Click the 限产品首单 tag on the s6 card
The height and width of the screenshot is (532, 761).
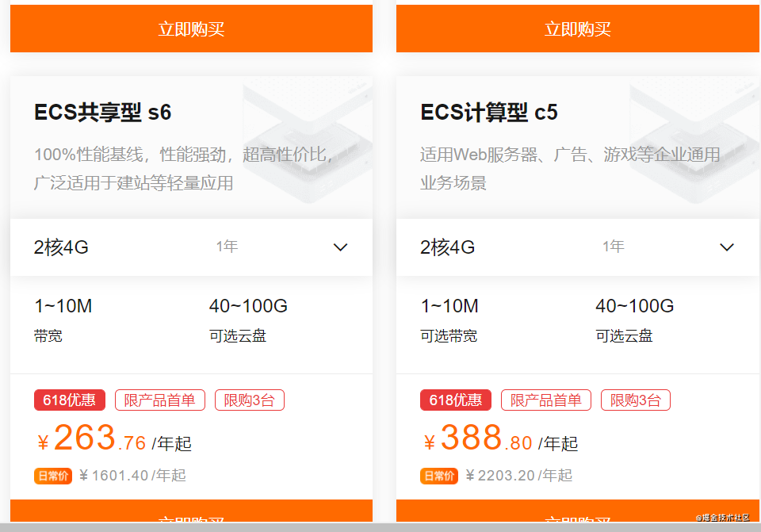point(159,400)
